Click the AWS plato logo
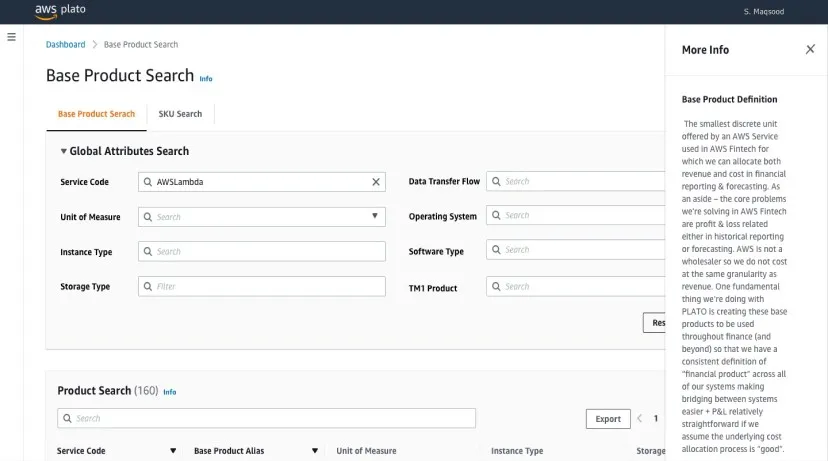Image resolution: width=828 pixels, height=461 pixels. tap(60, 11)
